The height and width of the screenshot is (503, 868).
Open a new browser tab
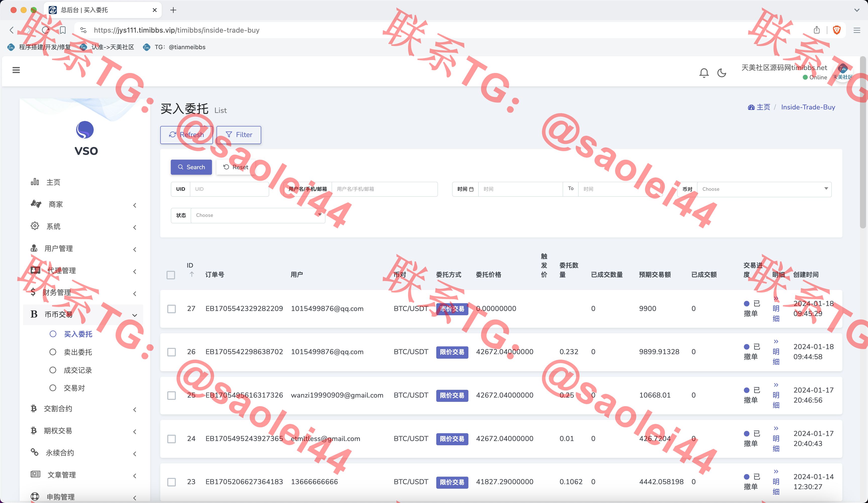[173, 10]
